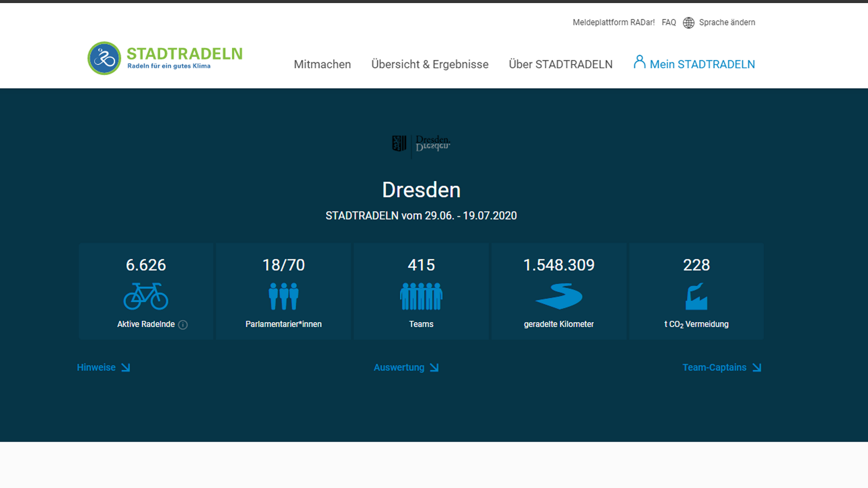Viewport: 868px width, 488px height.
Task: Click the 18/70 parliamentarians value
Action: coord(284,265)
